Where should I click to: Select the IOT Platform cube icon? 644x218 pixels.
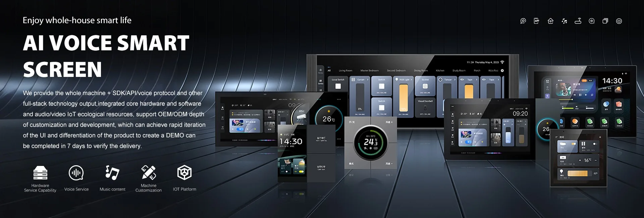coord(184,173)
